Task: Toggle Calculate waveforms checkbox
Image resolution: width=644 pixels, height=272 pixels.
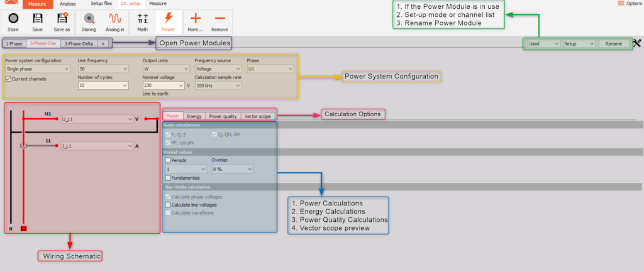Action: 167,213
